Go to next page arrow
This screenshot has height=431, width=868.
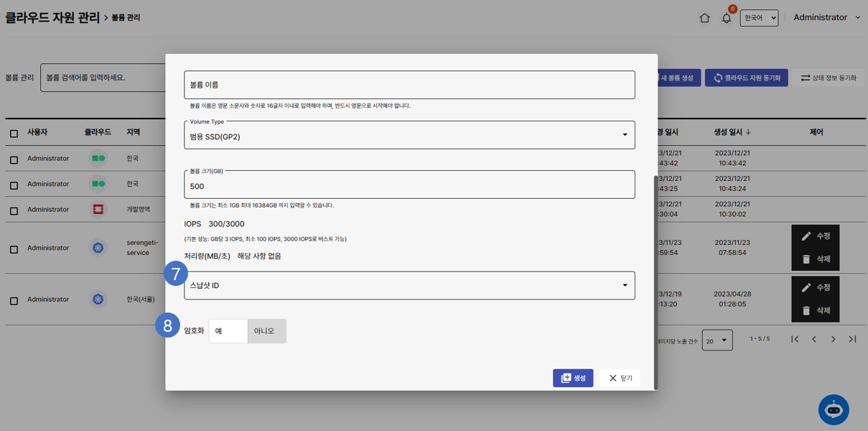pos(834,339)
